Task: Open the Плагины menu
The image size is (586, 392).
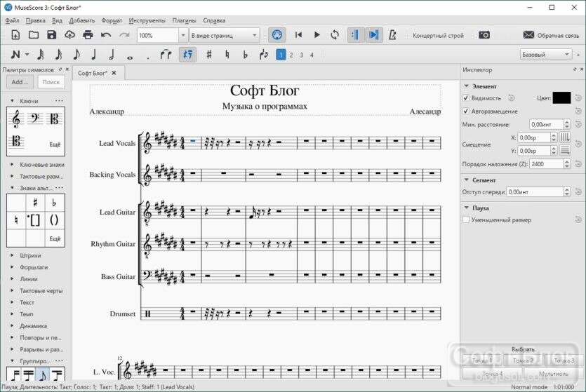Action: pyautogui.click(x=184, y=20)
